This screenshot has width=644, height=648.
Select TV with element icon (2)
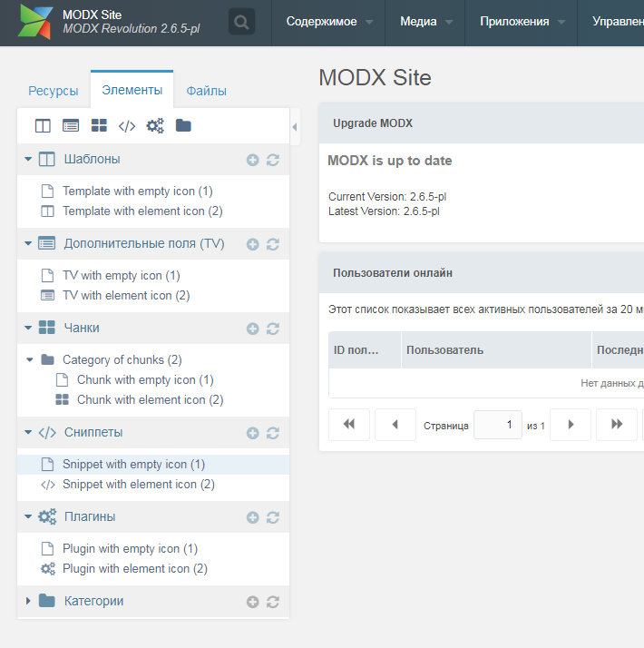[126, 296]
